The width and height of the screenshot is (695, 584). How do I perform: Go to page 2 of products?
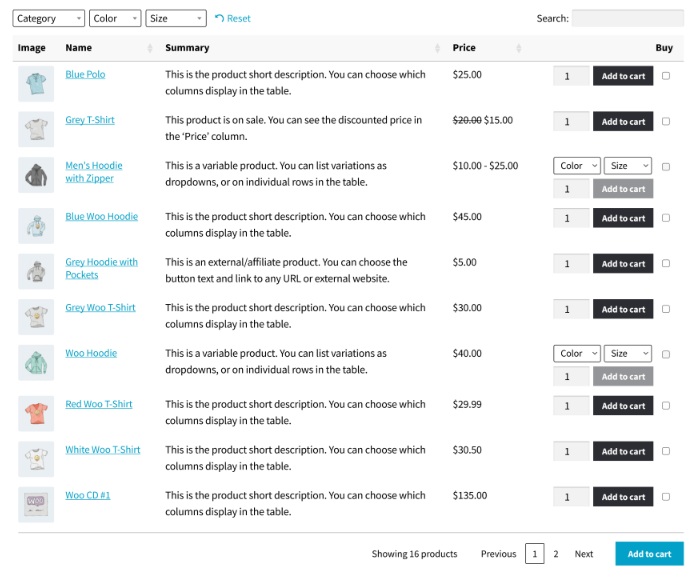click(x=556, y=554)
